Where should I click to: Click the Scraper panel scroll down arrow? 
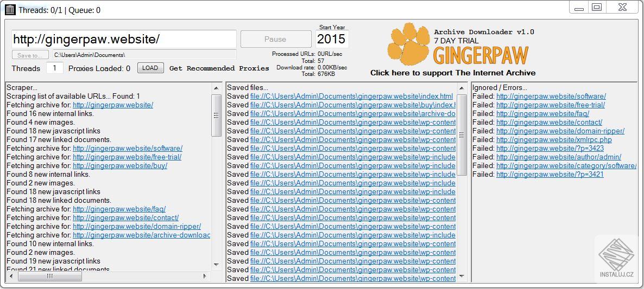pyautogui.click(x=217, y=265)
